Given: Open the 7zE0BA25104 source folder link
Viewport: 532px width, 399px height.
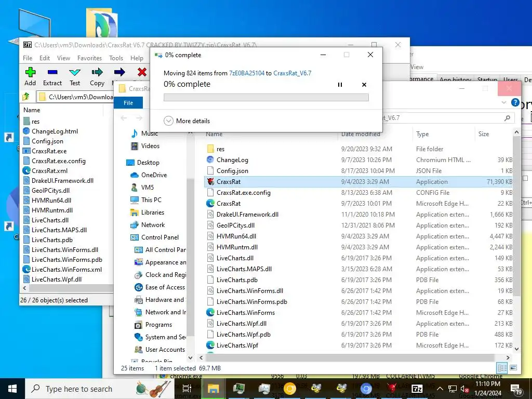Looking at the screenshot, I should [x=247, y=73].
